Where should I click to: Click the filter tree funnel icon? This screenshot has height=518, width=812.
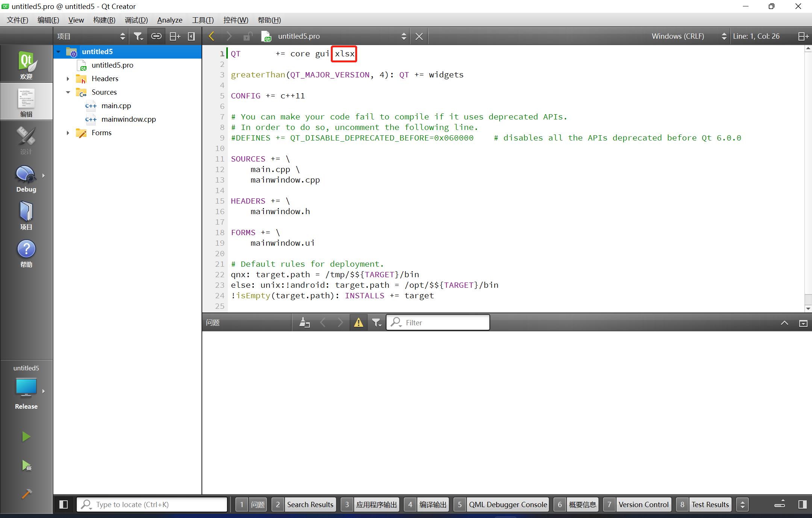pos(138,36)
